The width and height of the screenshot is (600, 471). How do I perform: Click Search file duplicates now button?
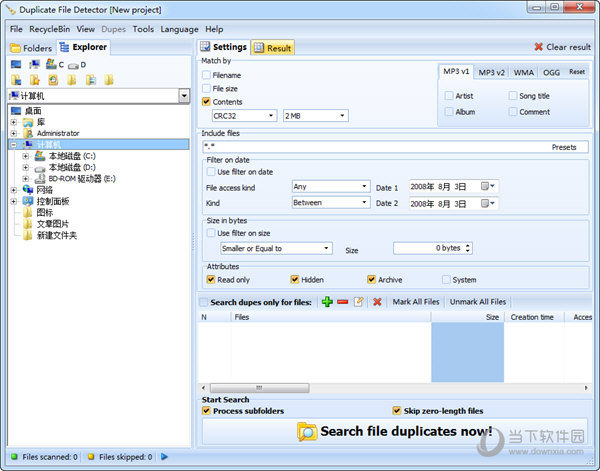(x=395, y=431)
